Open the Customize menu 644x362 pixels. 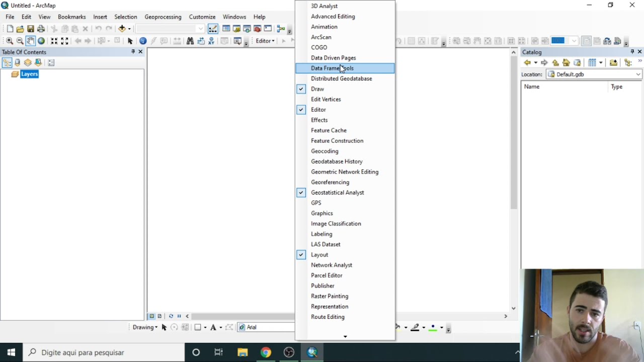click(x=202, y=17)
